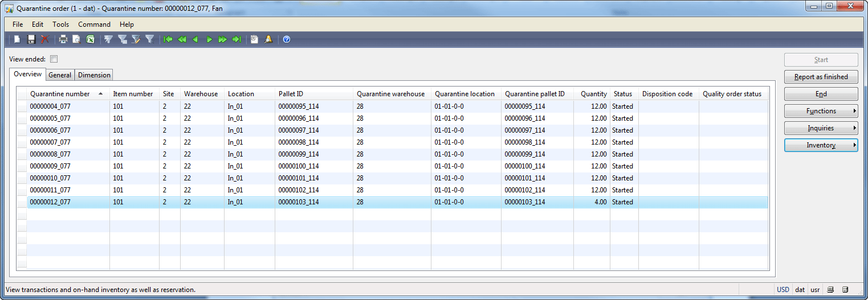Jump to first record green arrow
The height and width of the screenshot is (300, 868).
[x=168, y=39]
